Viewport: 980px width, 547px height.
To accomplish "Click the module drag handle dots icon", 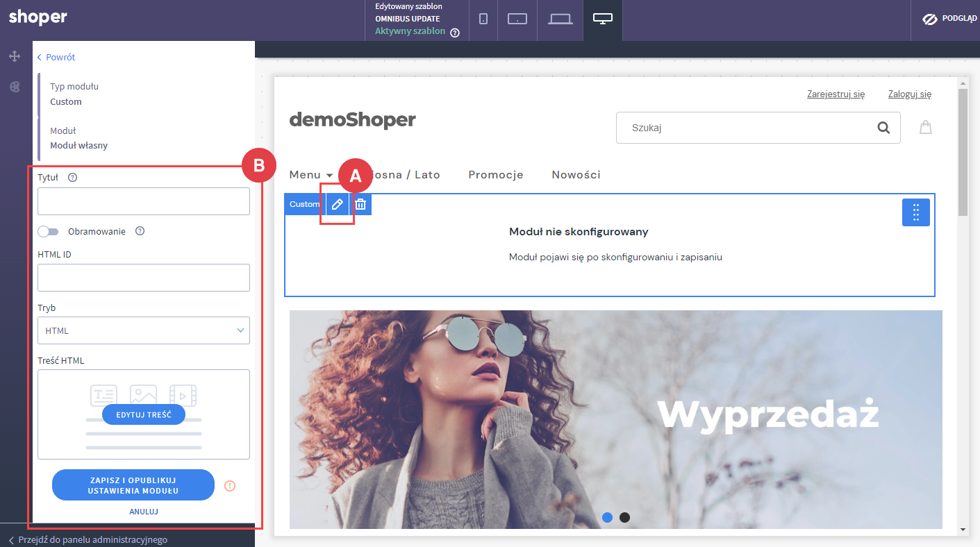I will coord(915,212).
